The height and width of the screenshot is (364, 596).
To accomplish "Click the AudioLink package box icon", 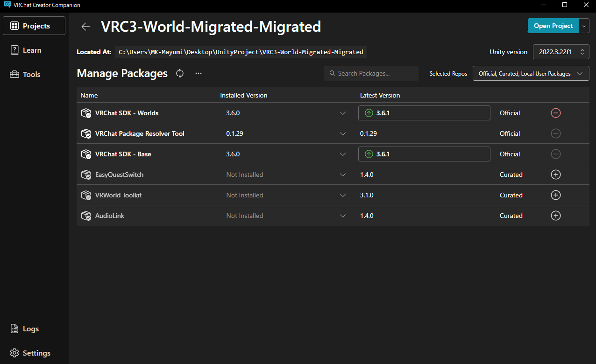I will [86, 216].
